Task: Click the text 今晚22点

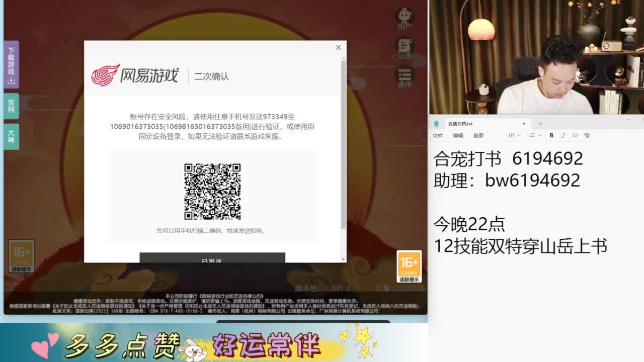Action: click(x=469, y=224)
